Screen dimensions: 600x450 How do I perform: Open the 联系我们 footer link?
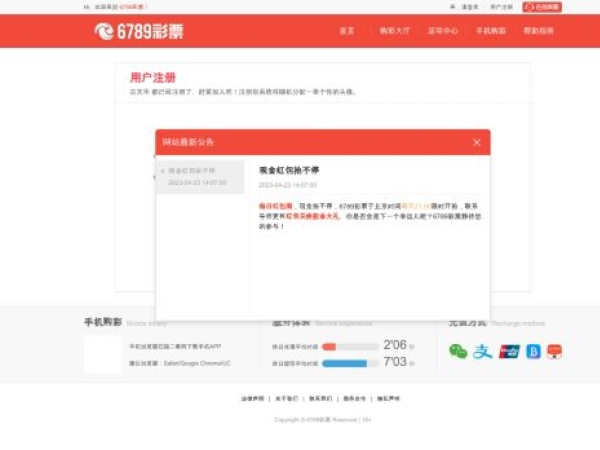pyautogui.click(x=320, y=399)
